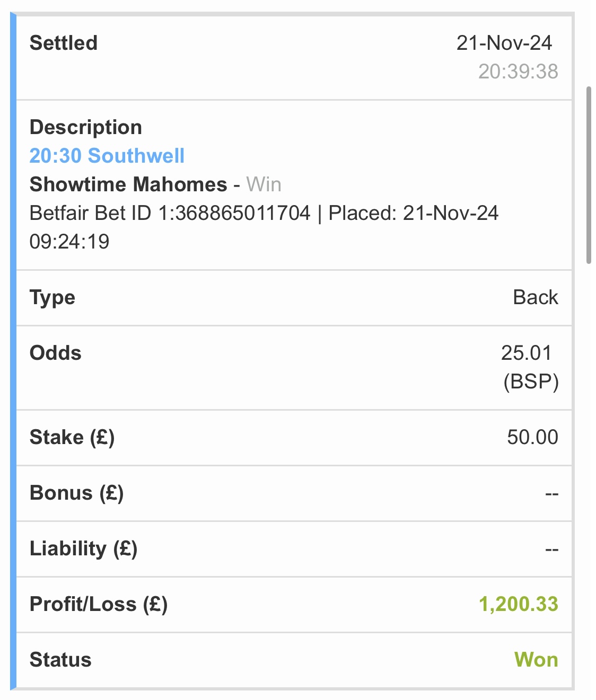
Task: Select the Back bet type value
Action: tap(535, 298)
